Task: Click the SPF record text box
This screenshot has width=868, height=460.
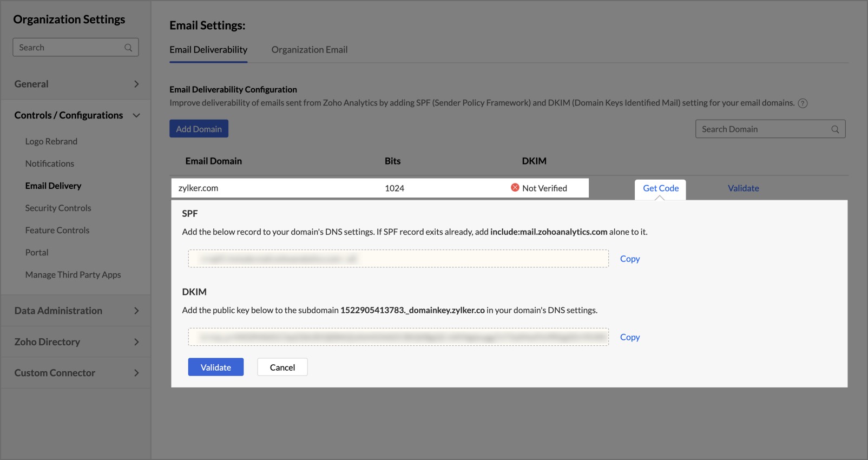Action: tap(398, 259)
